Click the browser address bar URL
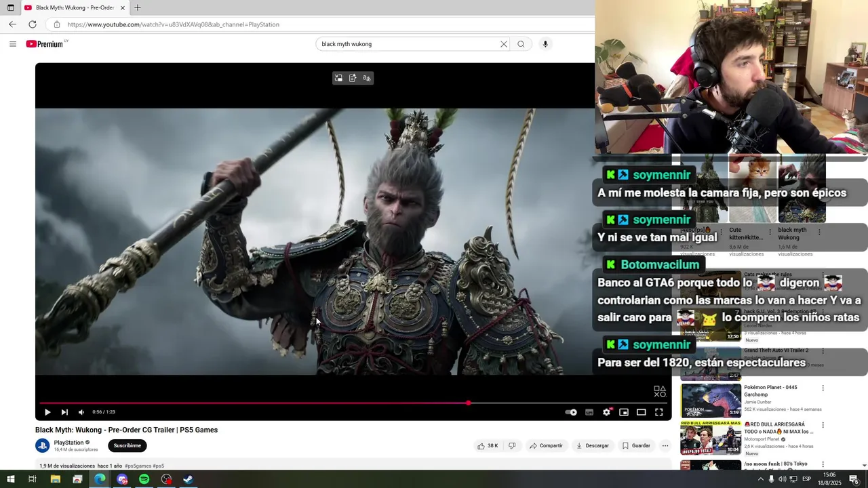Viewport: 868px width, 488px height. tap(173, 24)
